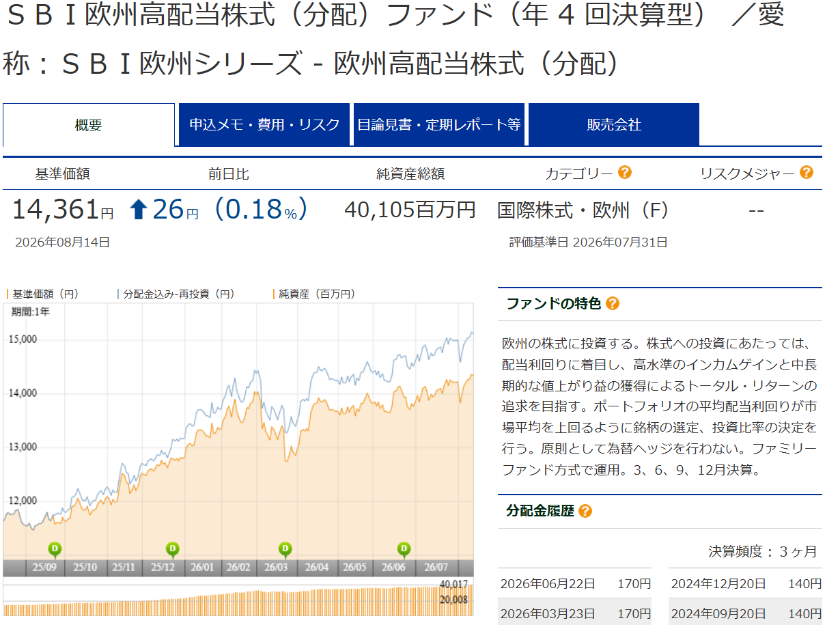The image size is (840, 625).
Task: Toggle the 純資産（百万円） legend item
Action: tap(316, 294)
